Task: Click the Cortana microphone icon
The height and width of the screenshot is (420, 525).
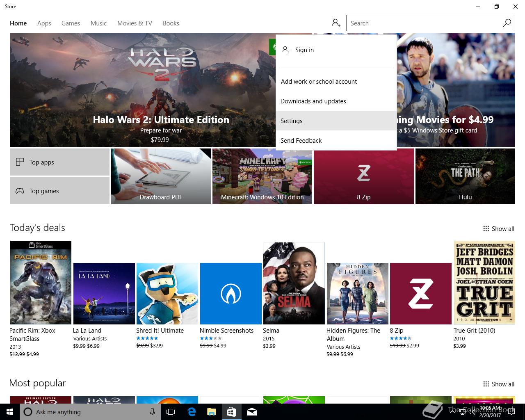Action: tap(152, 412)
